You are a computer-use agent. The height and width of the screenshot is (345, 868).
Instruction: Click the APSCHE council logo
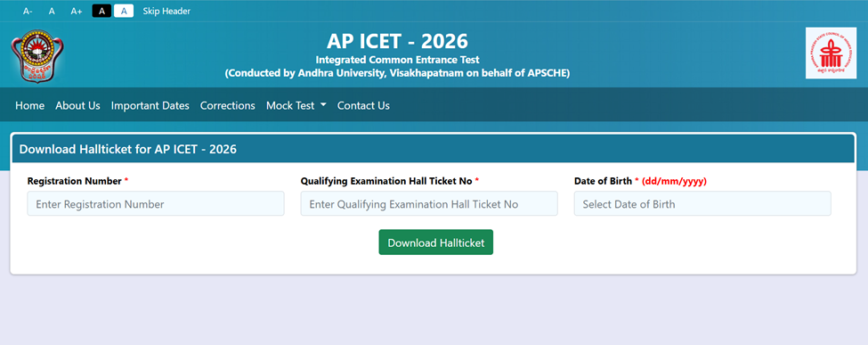(x=831, y=53)
